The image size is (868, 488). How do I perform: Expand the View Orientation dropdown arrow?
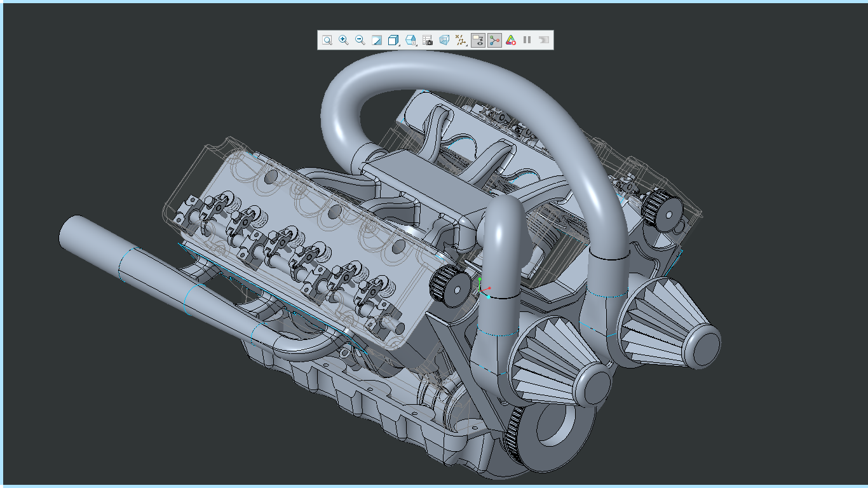coord(400,45)
